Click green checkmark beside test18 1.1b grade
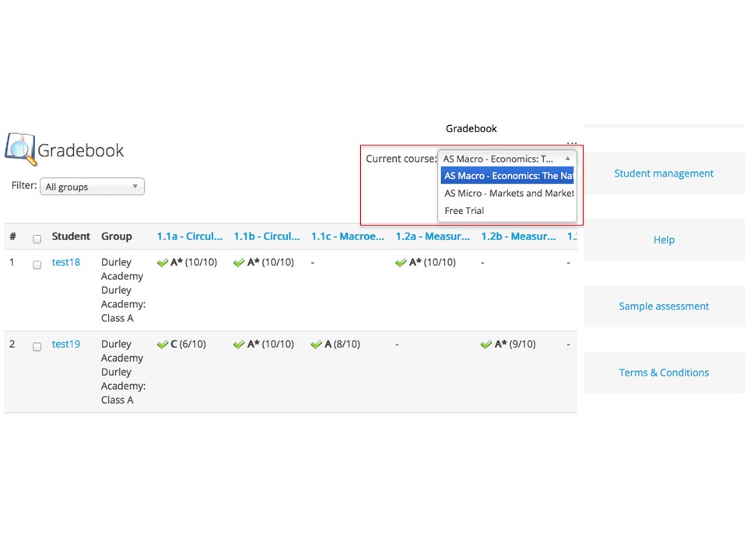The height and width of the screenshot is (560, 747). pyautogui.click(x=239, y=263)
